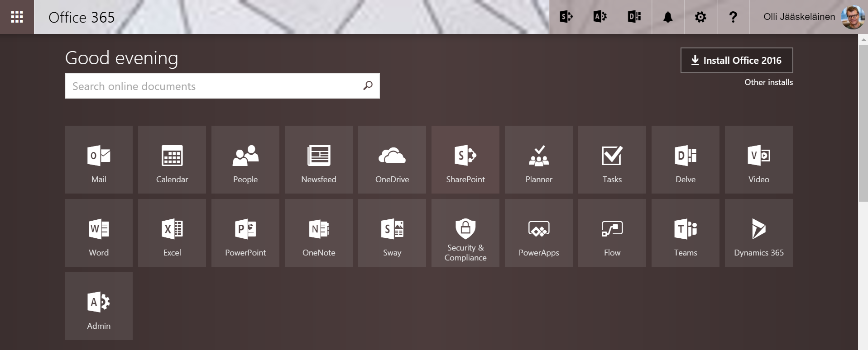This screenshot has height=350, width=868.
Task: Click the page vertical scrollbar thumb
Action: tap(863, 123)
